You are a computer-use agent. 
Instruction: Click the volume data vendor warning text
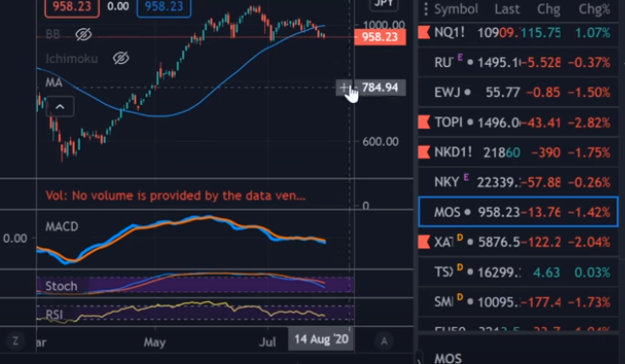176,195
